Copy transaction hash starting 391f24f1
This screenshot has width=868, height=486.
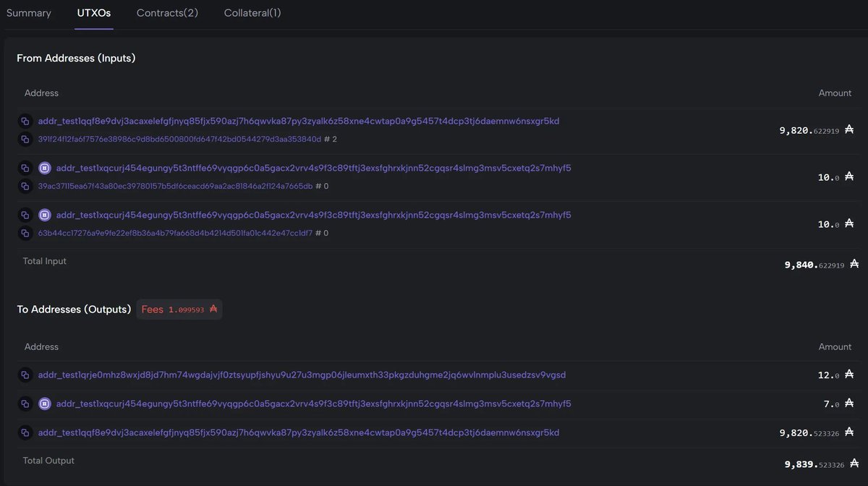(25, 140)
